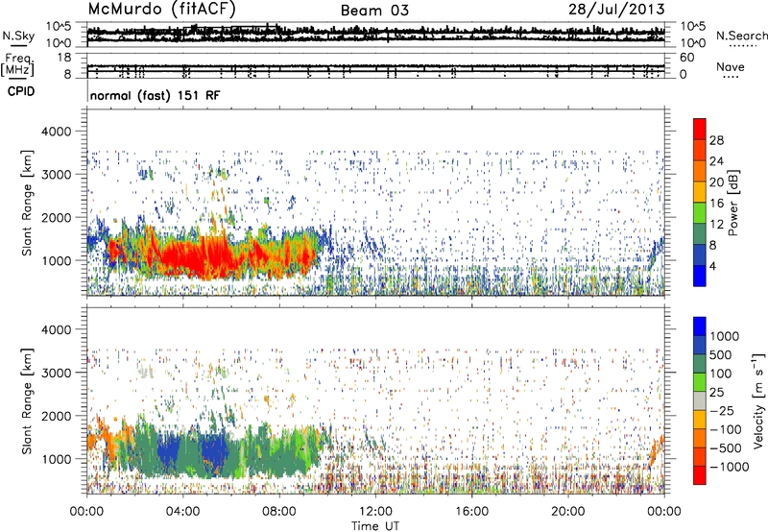
Task: Click the date "28/Jul/2013"
Action: coord(616,10)
